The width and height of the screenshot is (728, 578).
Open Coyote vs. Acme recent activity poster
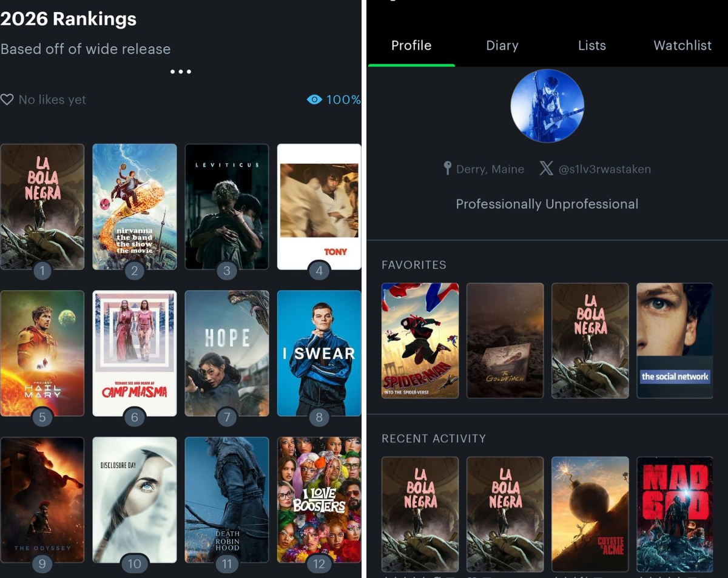coord(590,514)
